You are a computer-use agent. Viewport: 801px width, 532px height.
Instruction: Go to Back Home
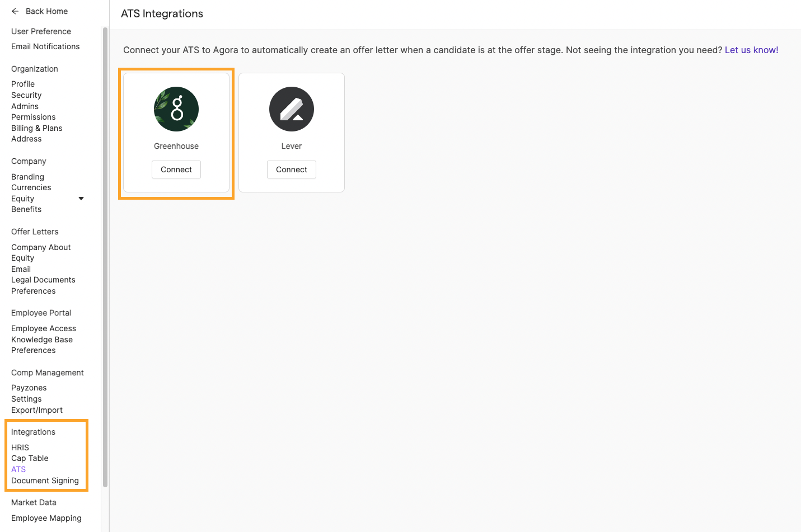click(x=46, y=11)
